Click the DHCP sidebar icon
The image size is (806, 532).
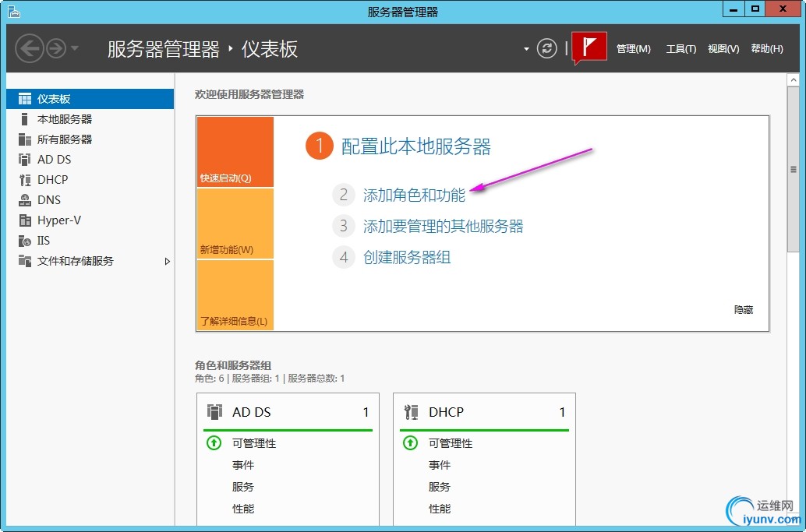[25, 180]
